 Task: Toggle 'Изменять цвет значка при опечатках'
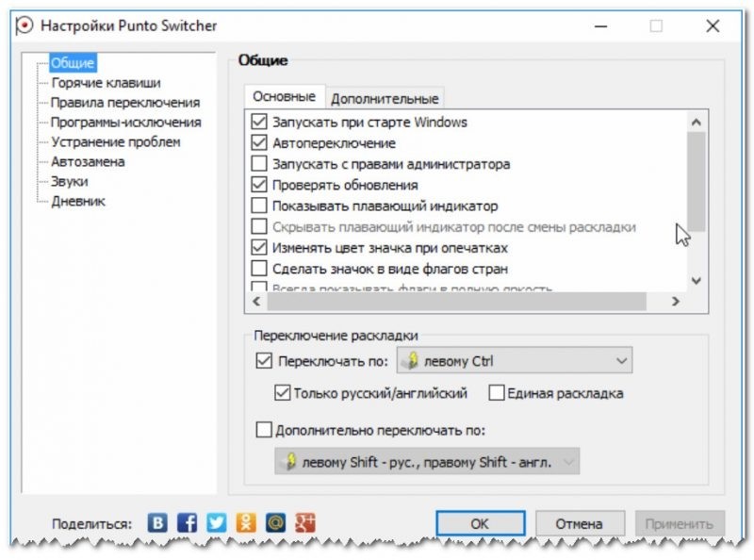259,247
